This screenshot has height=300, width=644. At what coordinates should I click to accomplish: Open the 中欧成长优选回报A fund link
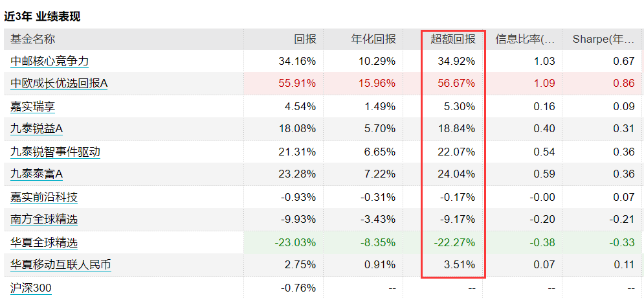59,84
